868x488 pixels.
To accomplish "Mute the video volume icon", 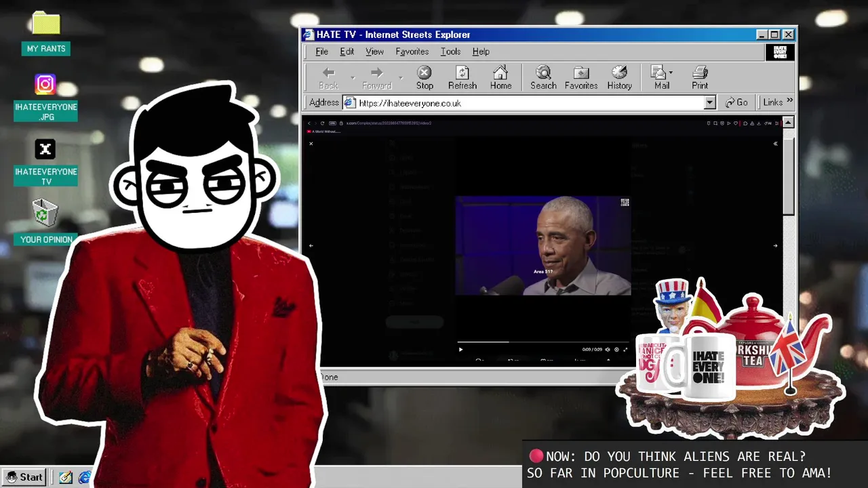I will click(607, 350).
